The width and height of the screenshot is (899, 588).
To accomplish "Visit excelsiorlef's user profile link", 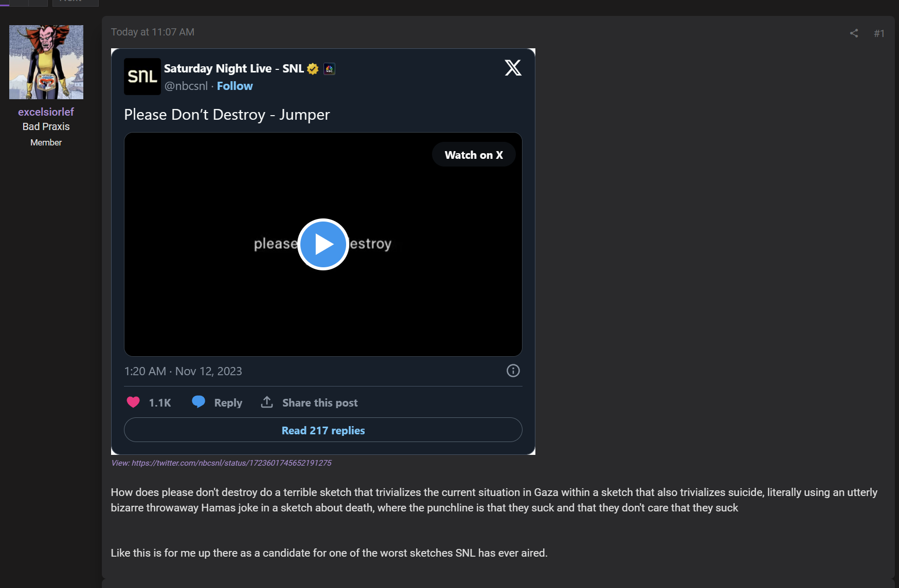I will coord(46,112).
